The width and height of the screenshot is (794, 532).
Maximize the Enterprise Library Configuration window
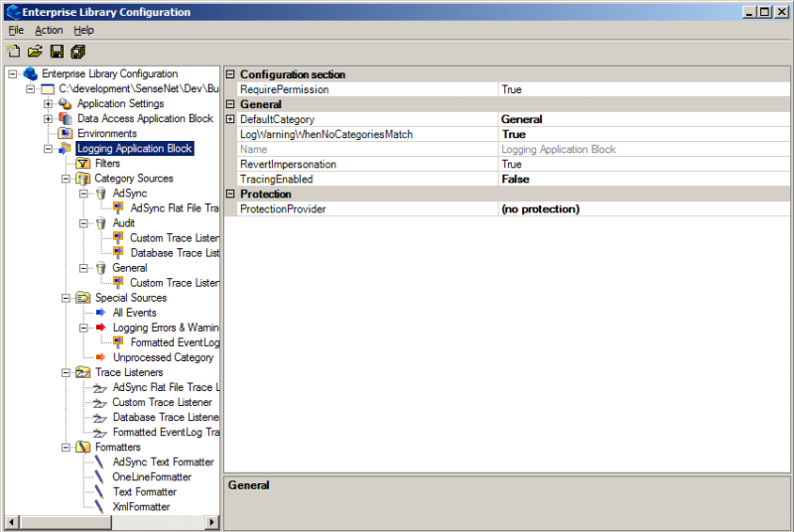click(765, 12)
